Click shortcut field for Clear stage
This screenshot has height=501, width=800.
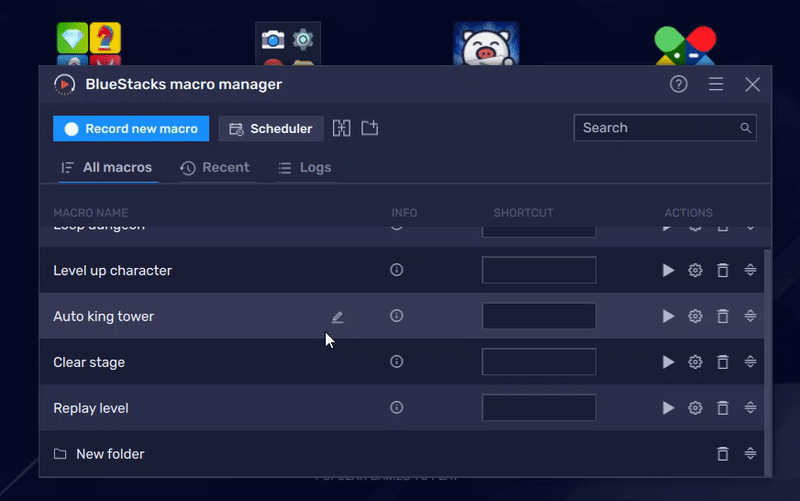(539, 362)
